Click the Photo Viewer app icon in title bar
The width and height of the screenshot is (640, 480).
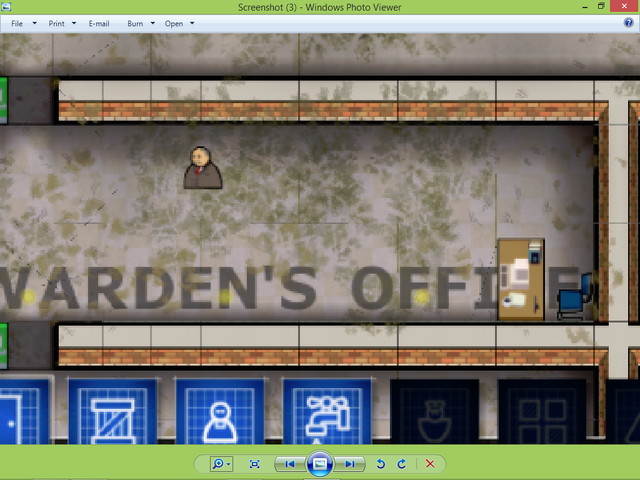[x=6, y=7]
